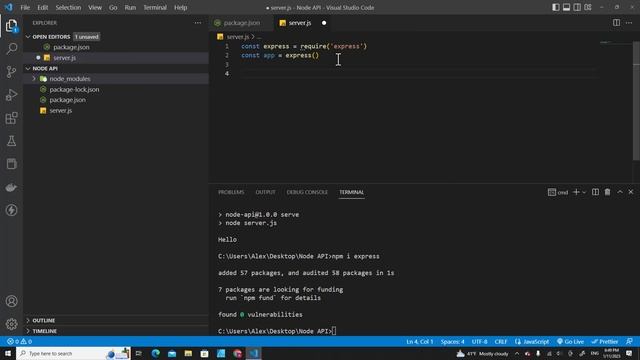Click CRLF end of line setting
Screen dimensions: 640x360
501,342
